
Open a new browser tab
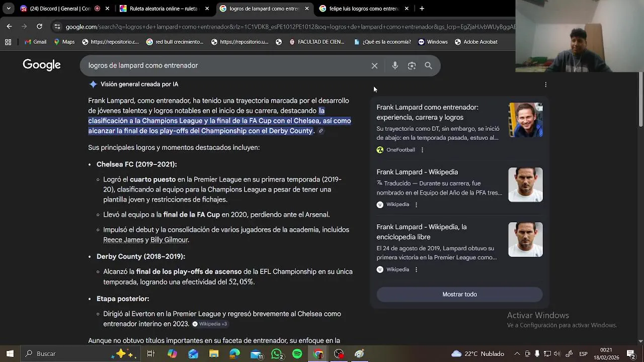[x=422, y=9]
